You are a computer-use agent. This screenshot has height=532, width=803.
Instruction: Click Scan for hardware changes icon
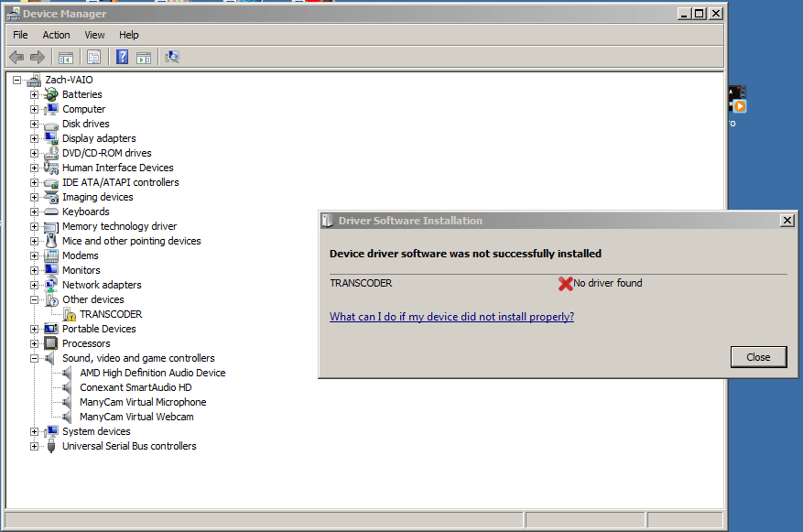[x=172, y=57]
